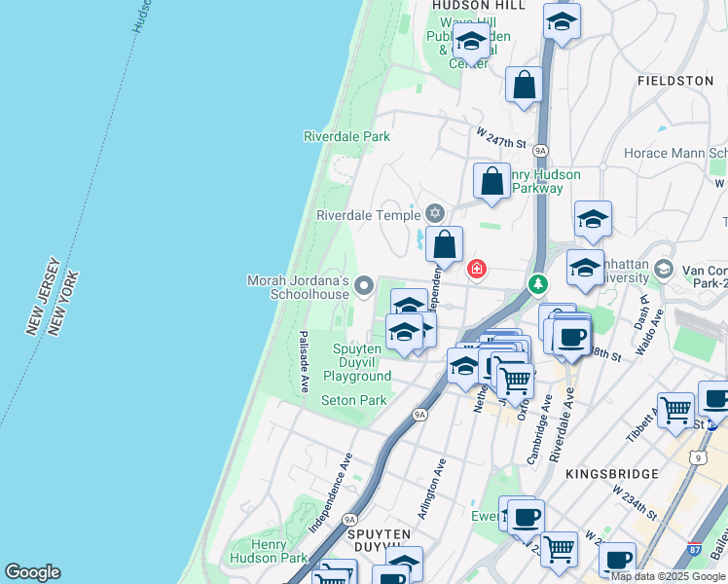Click the green tree park marker on 9A
The height and width of the screenshot is (584, 728).
pyautogui.click(x=538, y=284)
